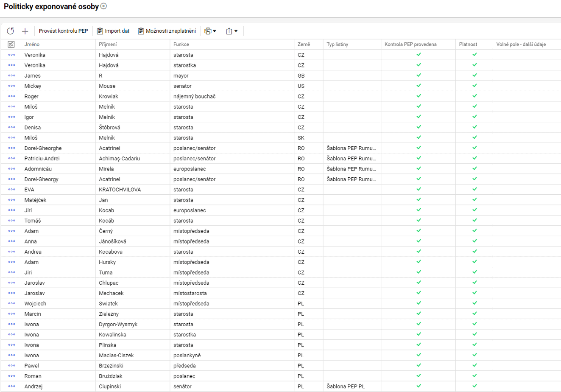Open row menu for Anna Jánošíková
Image resolution: width=561 pixels, height=392 pixels.
point(11,241)
